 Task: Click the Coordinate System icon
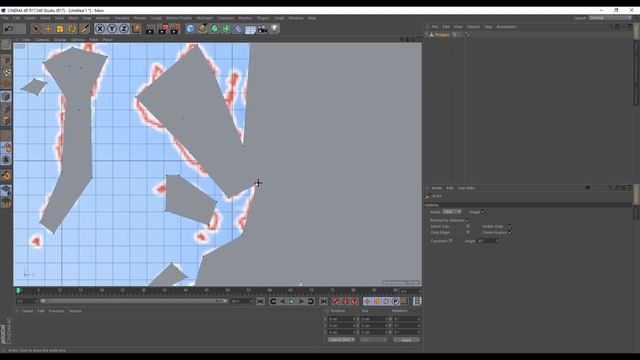click(136, 29)
